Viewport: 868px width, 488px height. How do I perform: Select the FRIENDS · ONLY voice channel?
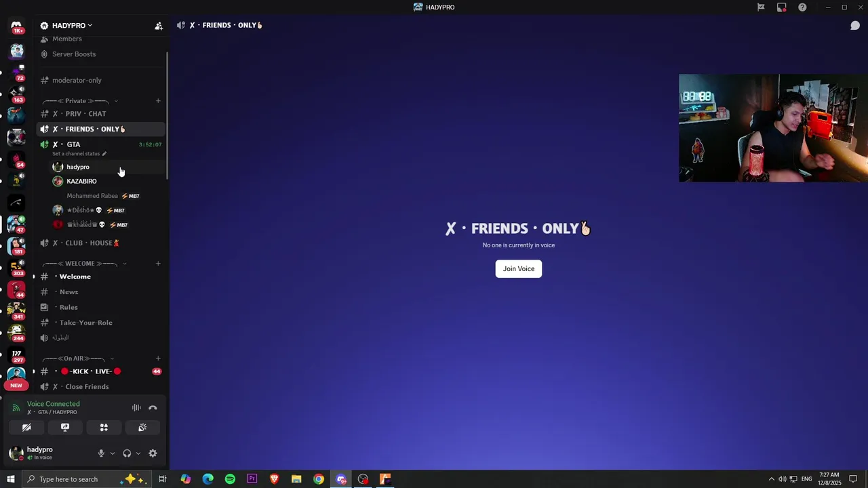[x=101, y=129]
